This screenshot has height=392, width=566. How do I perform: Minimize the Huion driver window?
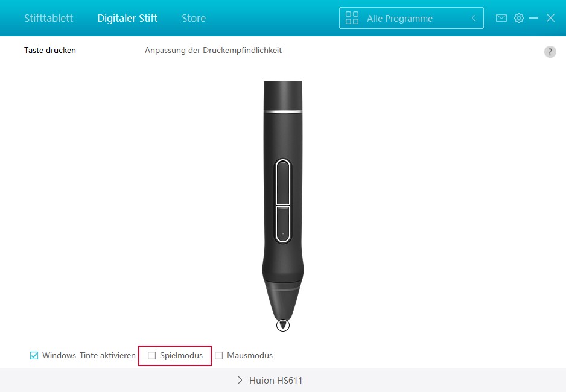[534, 18]
